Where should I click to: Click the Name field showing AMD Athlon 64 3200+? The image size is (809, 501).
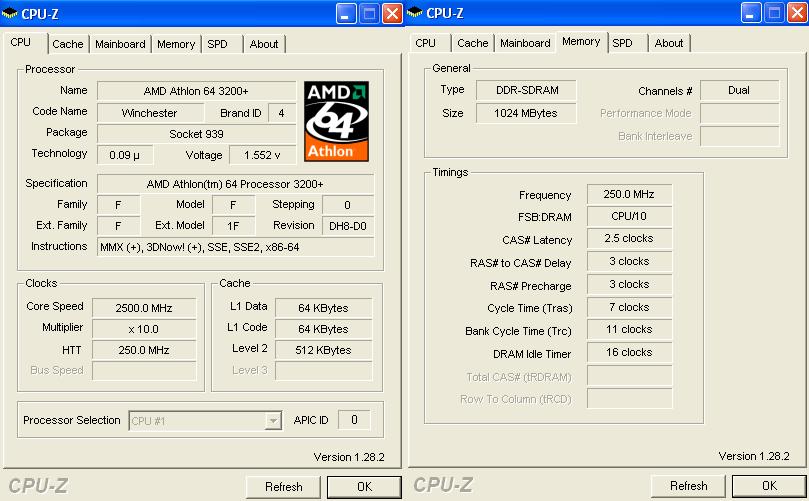click(196, 91)
